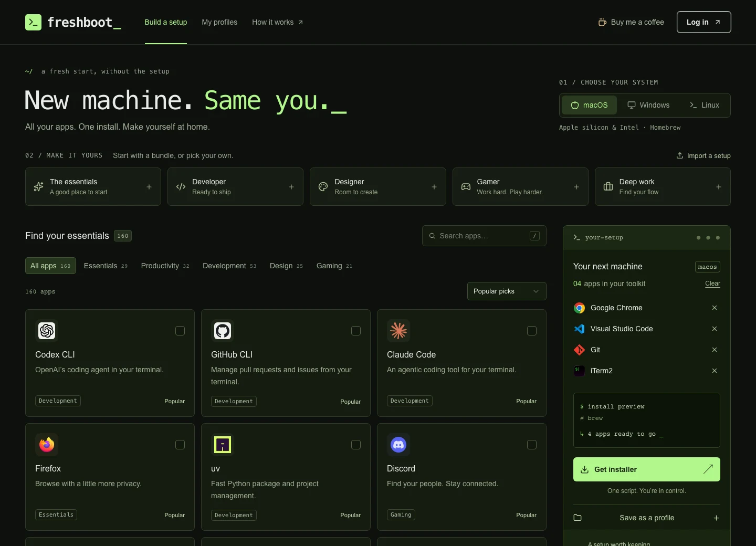Click the Git icon in toolkit
This screenshot has height=546, width=756.
pos(579,350)
